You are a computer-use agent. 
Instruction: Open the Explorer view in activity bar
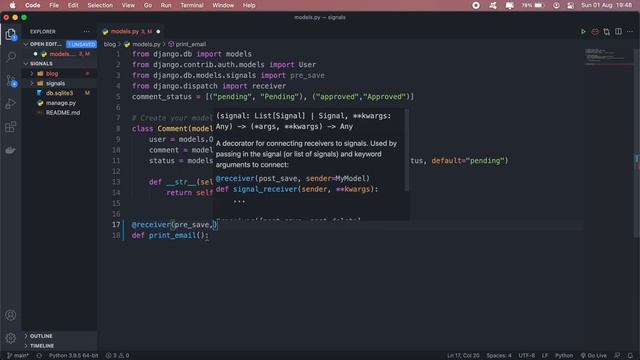point(11,34)
